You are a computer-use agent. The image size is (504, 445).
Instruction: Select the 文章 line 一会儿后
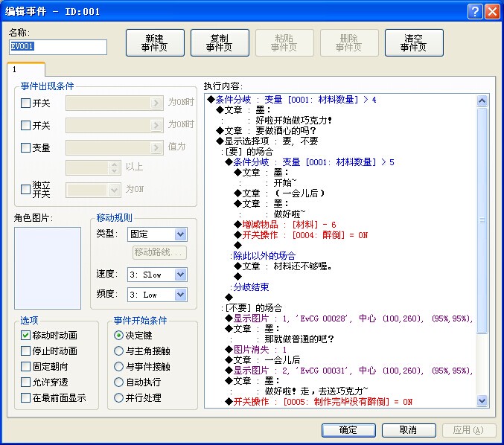point(263,360)
